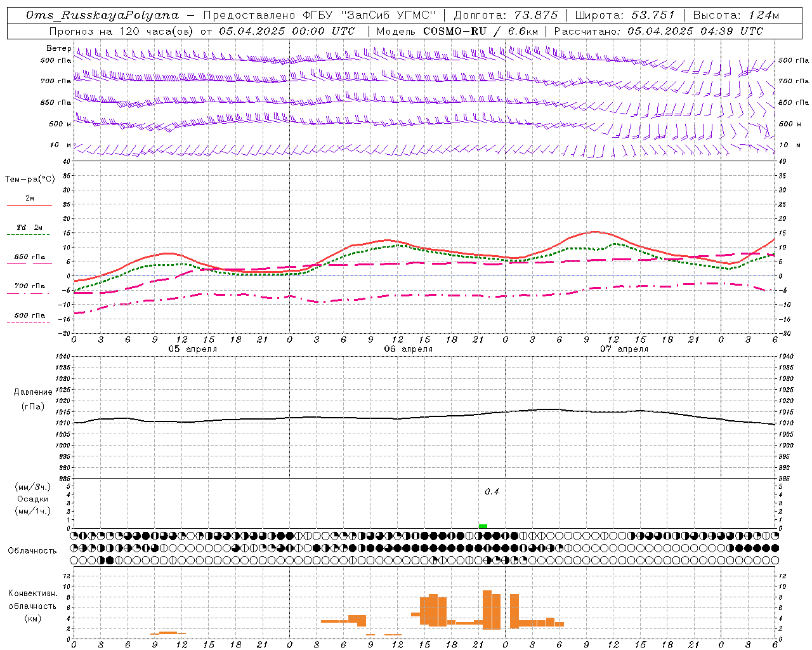Click the elevation label Высота: 124м
The image size is (812, 650).
click(x=736, y=15)
